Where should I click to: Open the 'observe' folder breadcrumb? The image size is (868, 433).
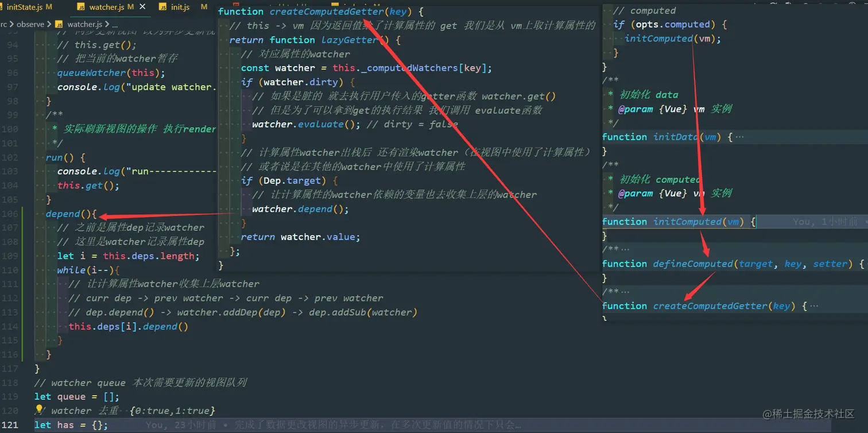(x=30, y=24)
